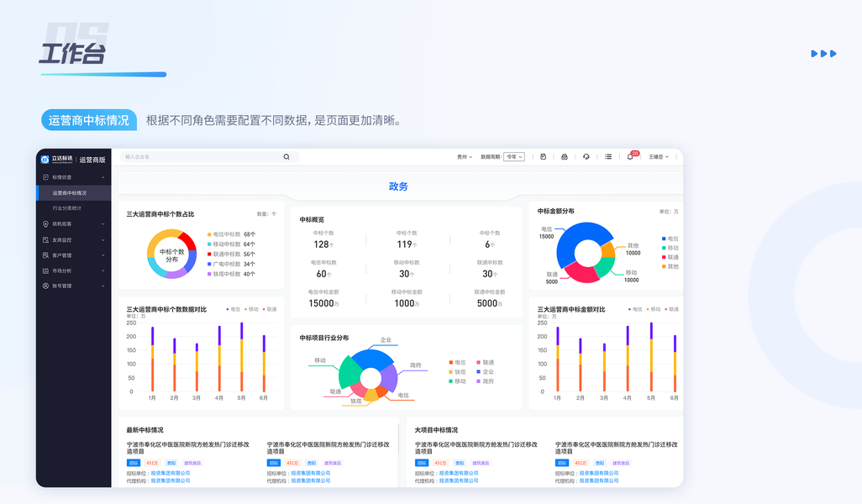Screen dimensions: 862x504
Task: Click first 招标 tag under 最新中标情况
Action: 134,464
